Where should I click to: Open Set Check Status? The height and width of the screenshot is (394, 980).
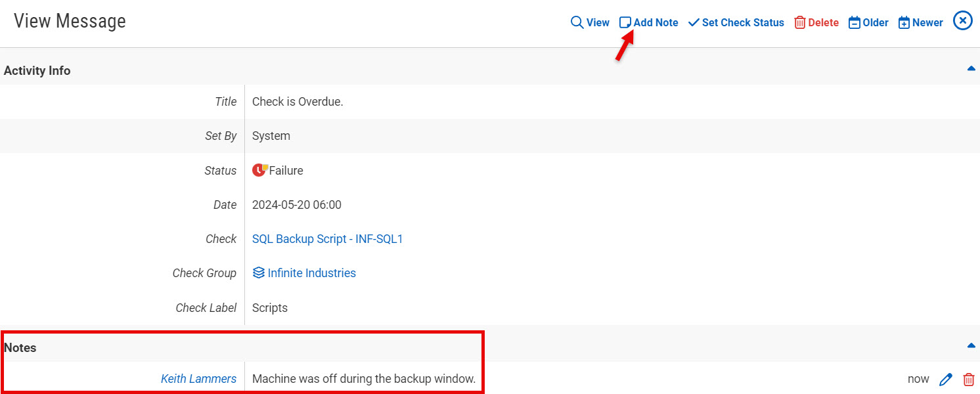click(736, 22)
